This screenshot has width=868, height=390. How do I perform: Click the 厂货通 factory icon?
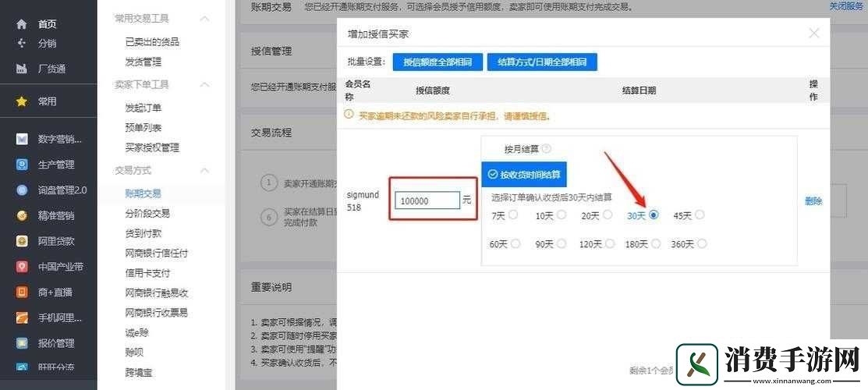(22, 69)
